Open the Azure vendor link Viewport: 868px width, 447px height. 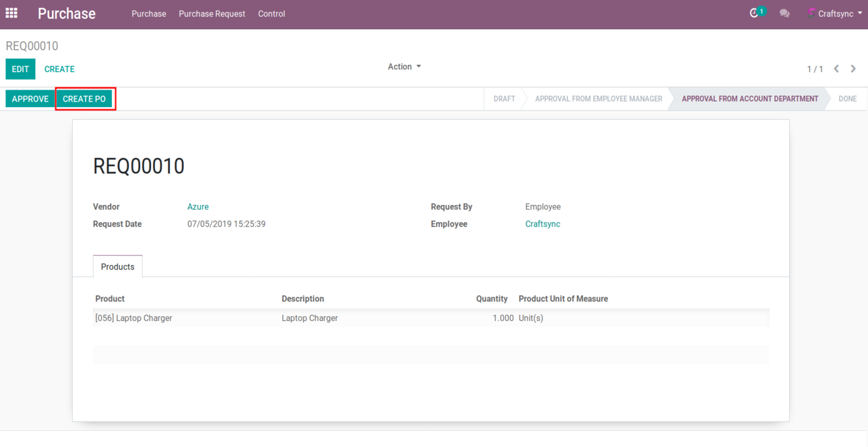point(198,207)
